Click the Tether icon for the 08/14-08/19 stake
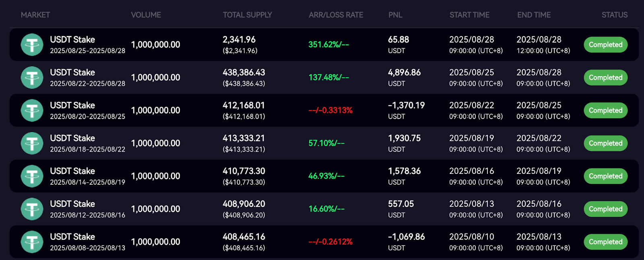The height and width of the screenshot is (260, 644). tap(32, 176)
